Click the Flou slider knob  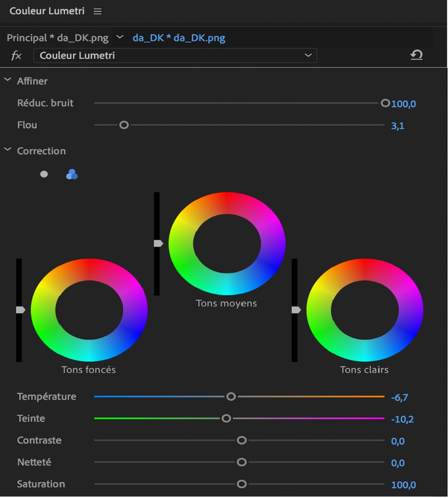124,125
